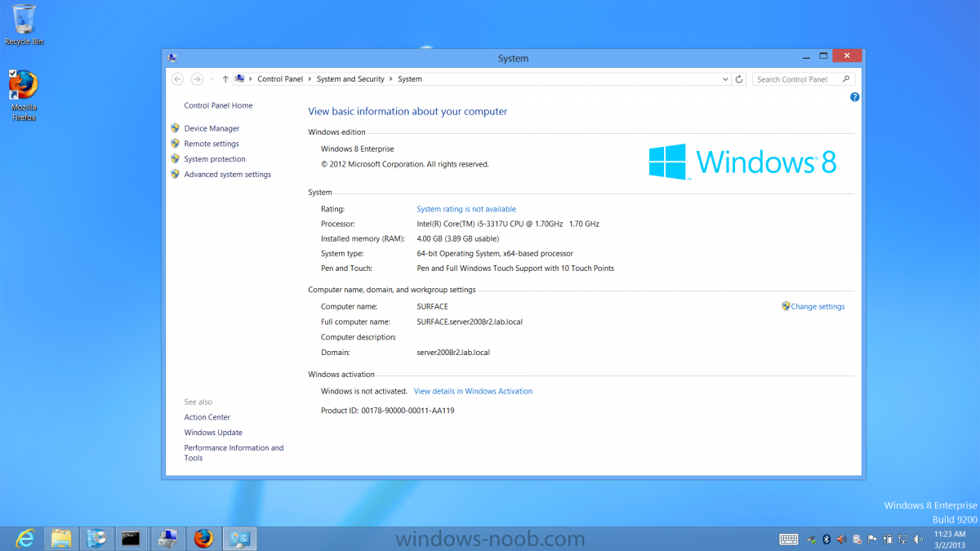Click the Safely Remove Hardware tray icon
The width and height of the screenshot is (980, 551).
click(x=811, y=540)
